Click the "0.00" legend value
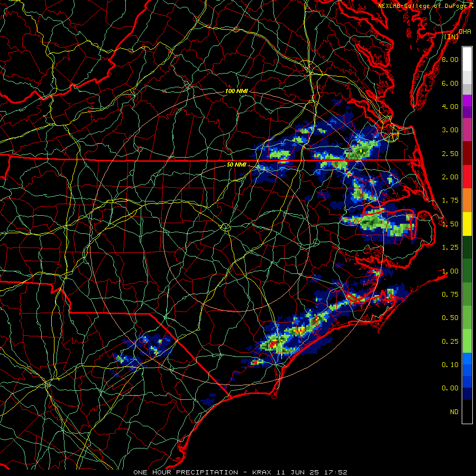476x476 pixels. [450, 388]
